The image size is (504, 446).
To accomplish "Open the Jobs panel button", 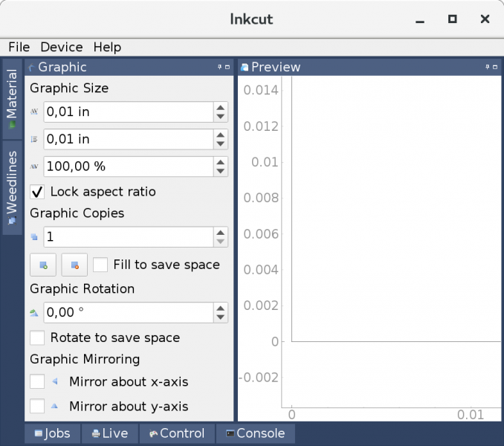I will [x=52, y=433].
